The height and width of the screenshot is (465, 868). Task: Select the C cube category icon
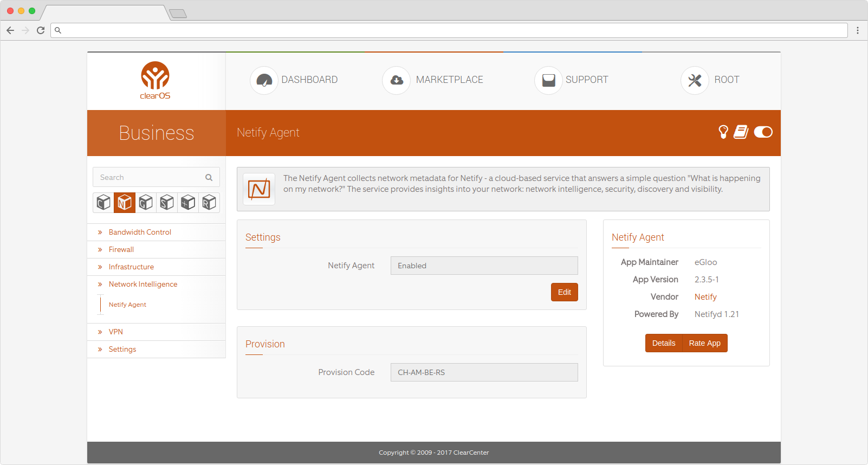pos(103,203)
